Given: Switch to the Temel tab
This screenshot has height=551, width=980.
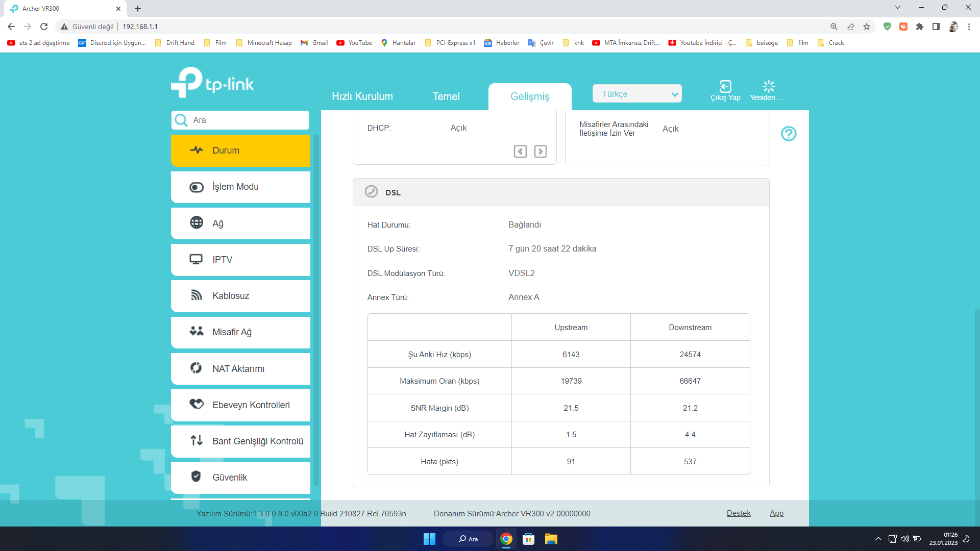Looking at the screenshot, I should [446, 96].
